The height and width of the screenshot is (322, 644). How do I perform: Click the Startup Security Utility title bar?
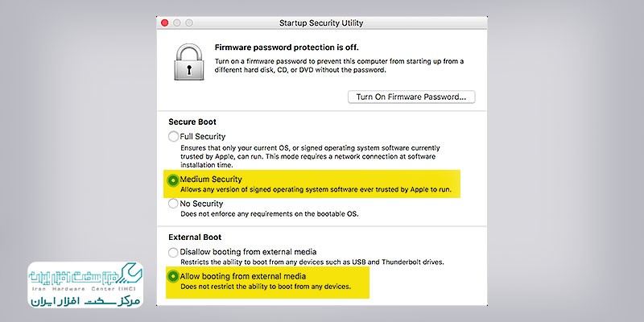[321, 23]
